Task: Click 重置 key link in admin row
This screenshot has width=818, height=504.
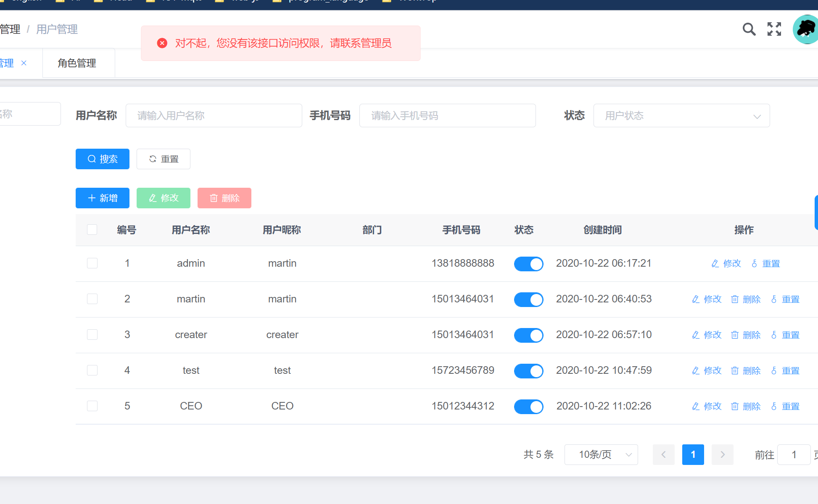Action: (765, 263)
